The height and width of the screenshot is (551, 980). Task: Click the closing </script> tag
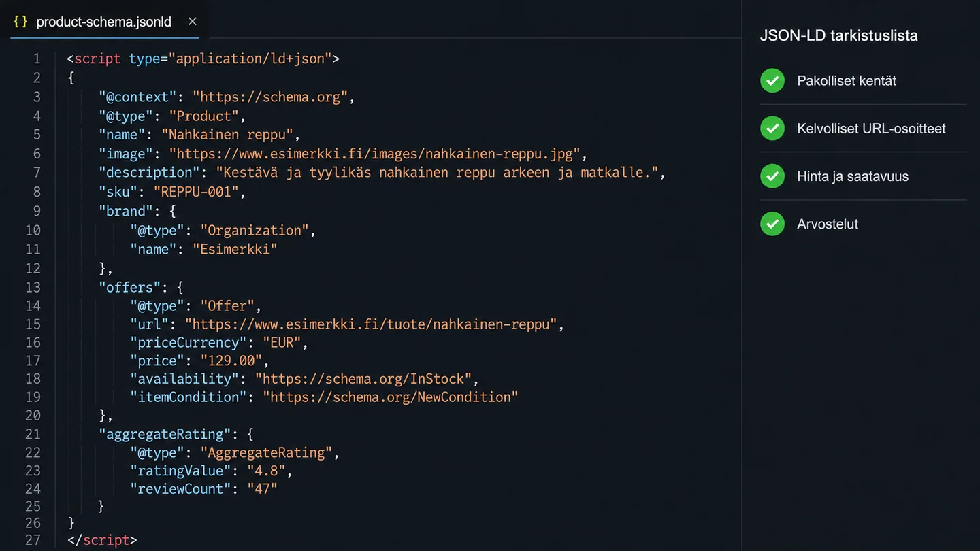click(x=102, y=540)
